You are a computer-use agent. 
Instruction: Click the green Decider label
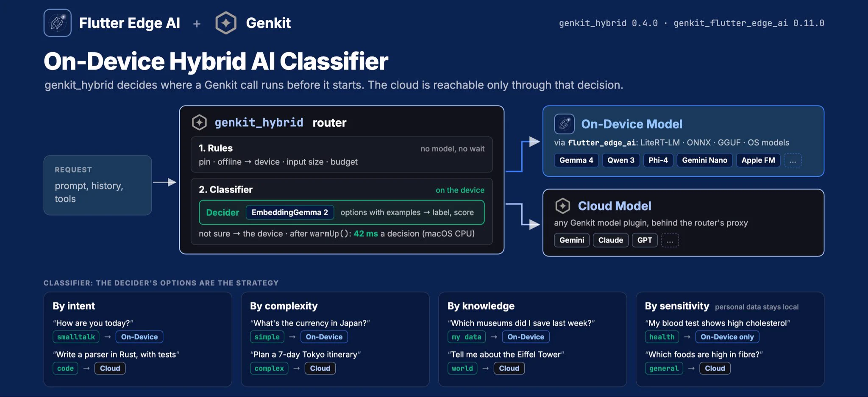223,213
